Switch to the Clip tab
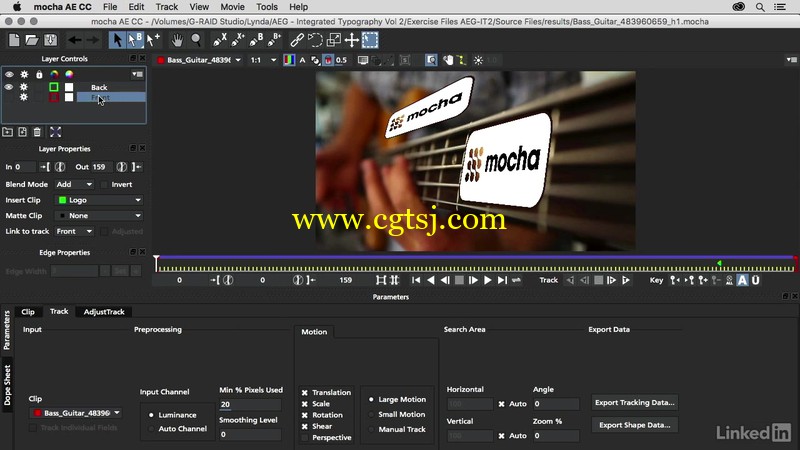800x450 pixels. (28, 312)
